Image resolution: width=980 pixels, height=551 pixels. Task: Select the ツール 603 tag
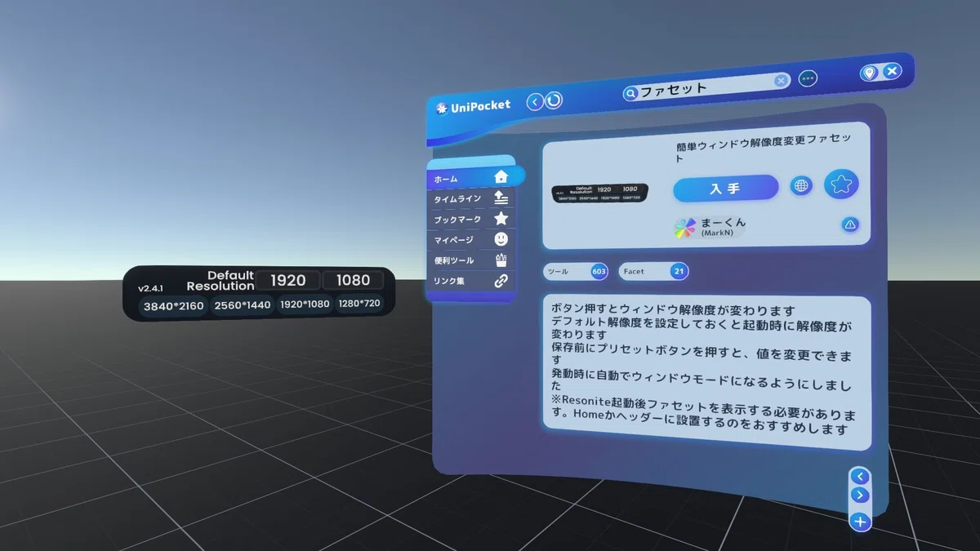575,271
